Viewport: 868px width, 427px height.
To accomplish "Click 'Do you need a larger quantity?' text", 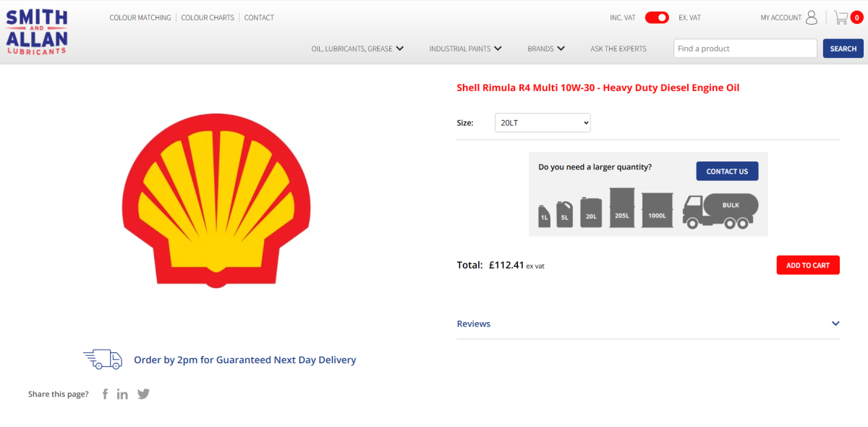I will coord(595,167).
